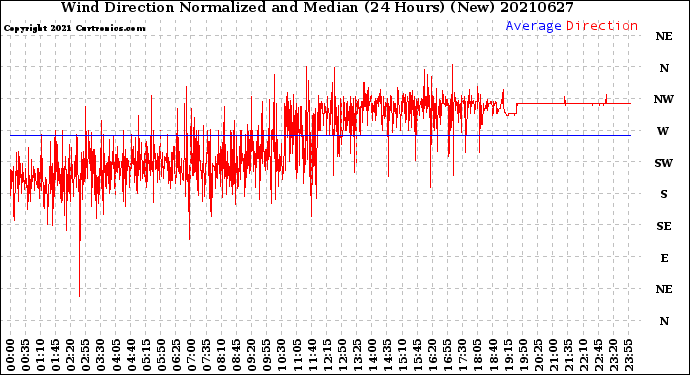The image size is (690, 375).
Task: Select the 01:45 time axis label
Action: point(56,355)
